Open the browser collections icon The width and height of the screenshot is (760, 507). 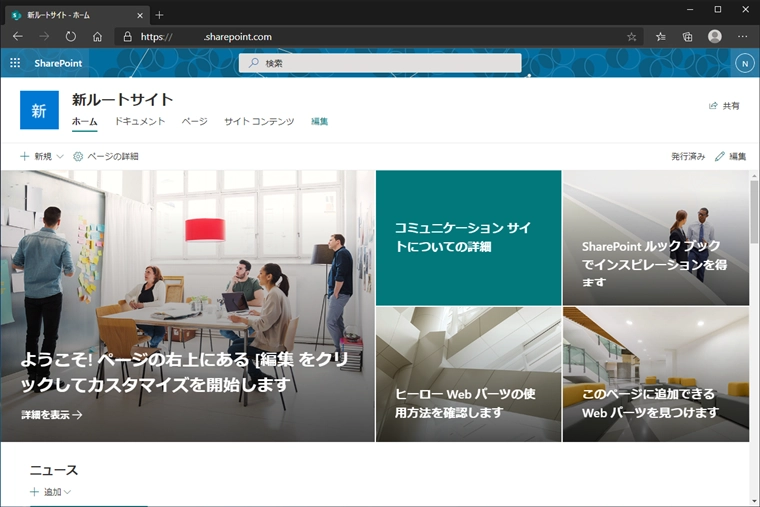(x=687, y=37)
